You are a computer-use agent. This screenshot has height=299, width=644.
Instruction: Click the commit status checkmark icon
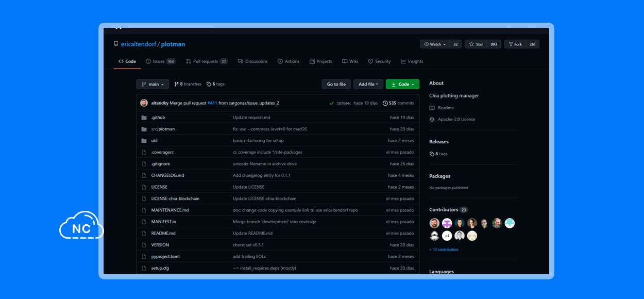pyautogui.click(x=332, y=103)
